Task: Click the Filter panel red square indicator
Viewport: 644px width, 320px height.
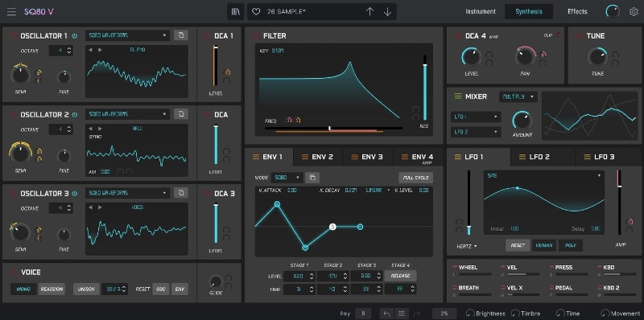Action: (x=255, y=36)
